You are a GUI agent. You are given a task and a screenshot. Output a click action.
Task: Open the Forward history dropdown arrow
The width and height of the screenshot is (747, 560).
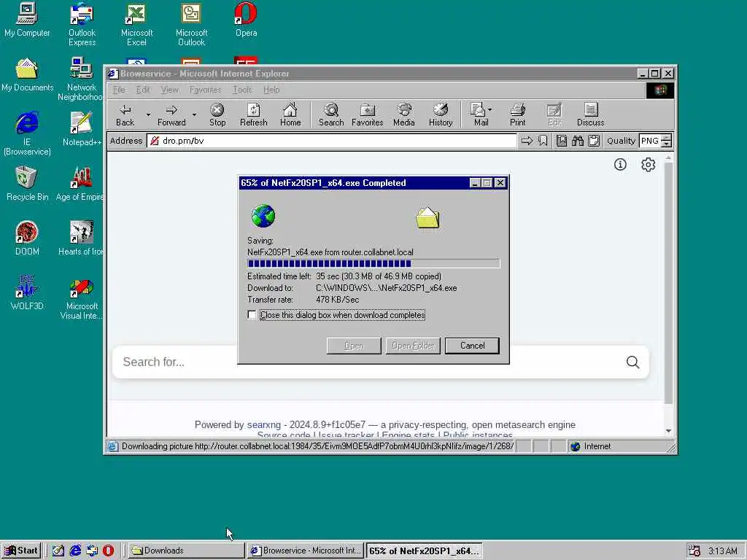point(194,114)
